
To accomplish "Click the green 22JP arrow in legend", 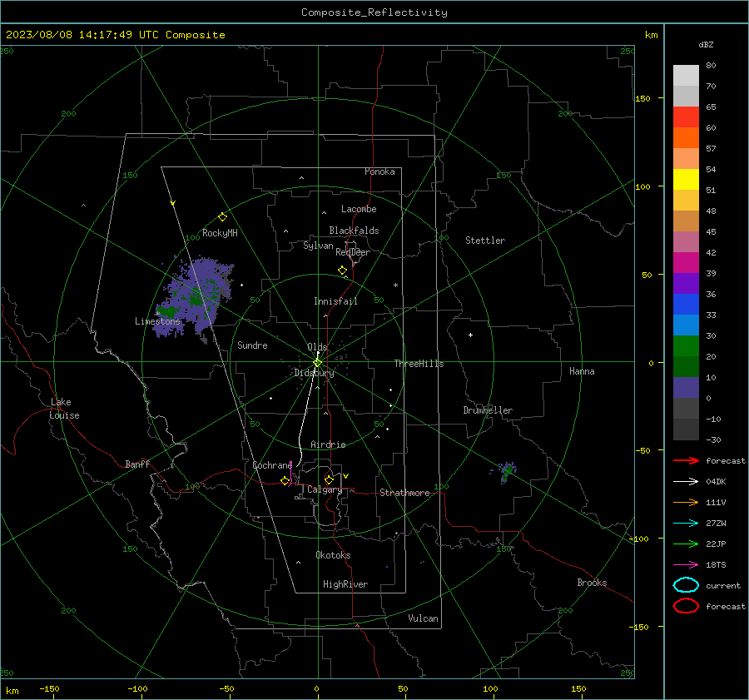I will [x=686, y=544].
